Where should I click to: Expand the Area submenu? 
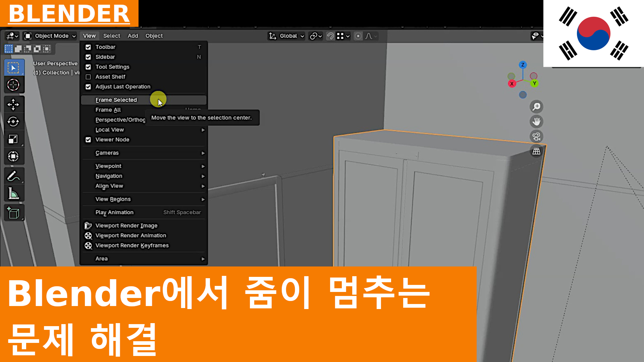[144, 259]
